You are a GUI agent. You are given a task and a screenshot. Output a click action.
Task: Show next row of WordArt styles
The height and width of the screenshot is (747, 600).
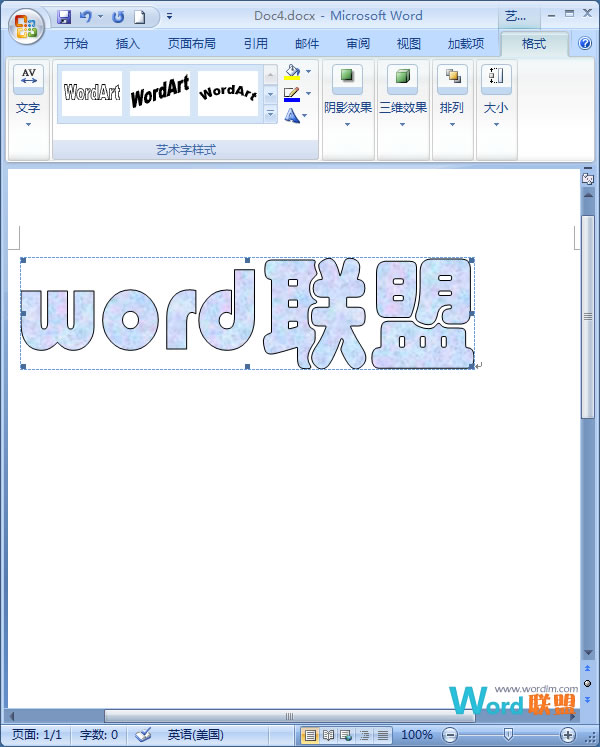(x=270, y=94)
